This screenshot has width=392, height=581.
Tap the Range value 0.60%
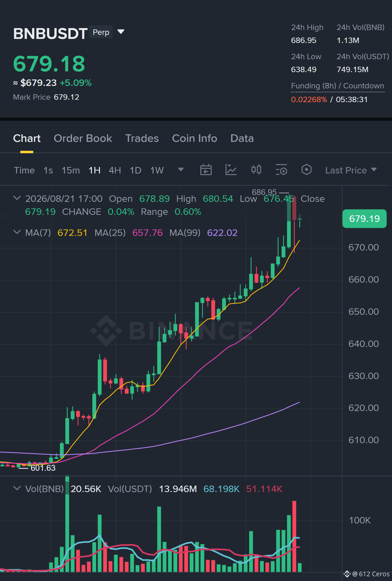(x=188, y=212)
